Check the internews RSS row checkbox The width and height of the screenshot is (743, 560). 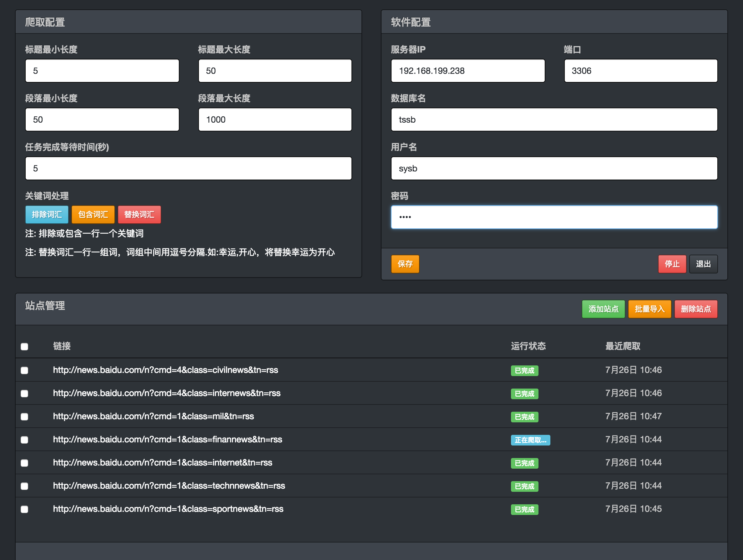24,394
